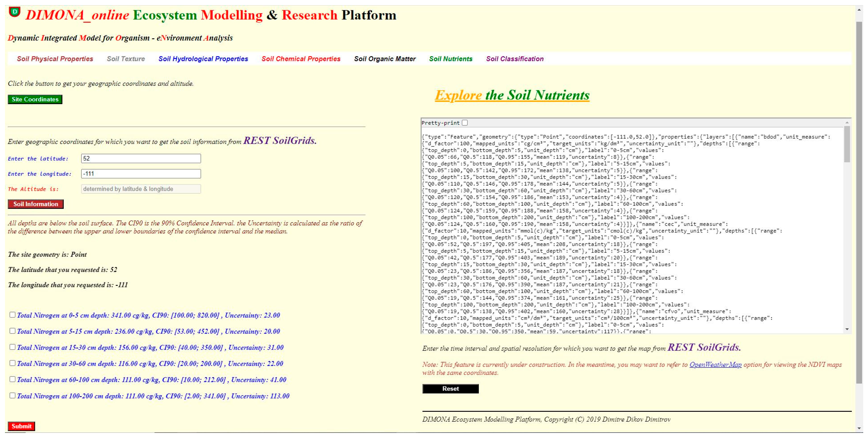Click the 'Click the button to get your geographic coordinates' text

pos(101,84)
